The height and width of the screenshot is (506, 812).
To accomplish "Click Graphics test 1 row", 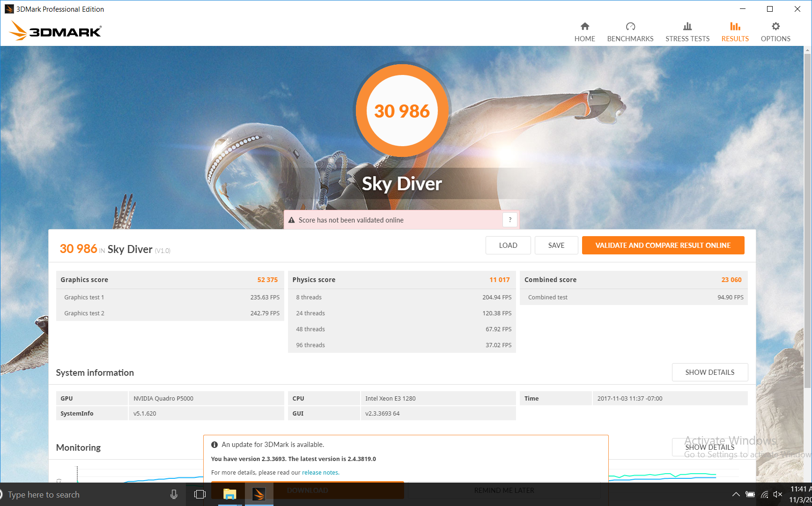I will coord(170,297).
